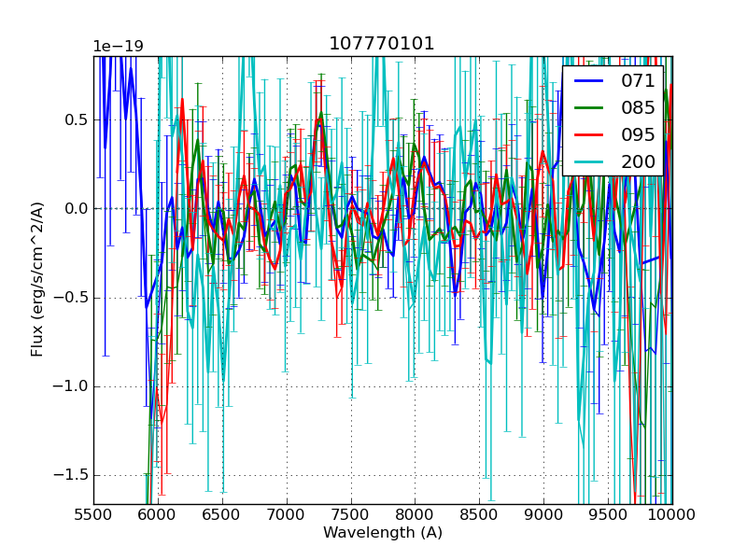Click the 095 legend label
747x560 pixels.
pyautogui.click(x=638, y=134)
